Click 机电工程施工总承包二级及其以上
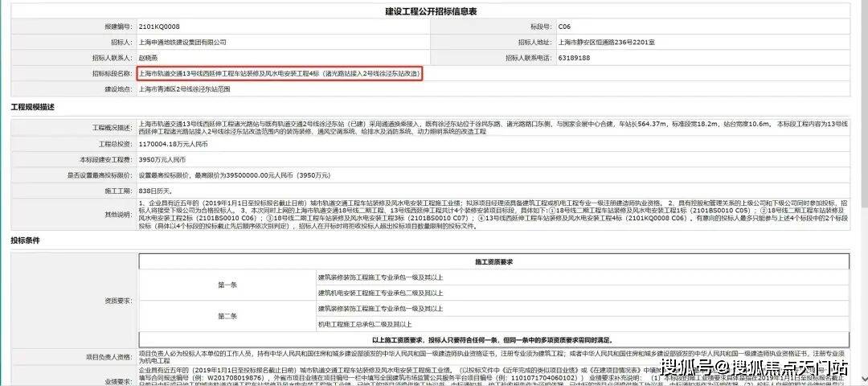The height and width of the screenshot is (386, 868). pyautogui.click(x=365, y=324)
